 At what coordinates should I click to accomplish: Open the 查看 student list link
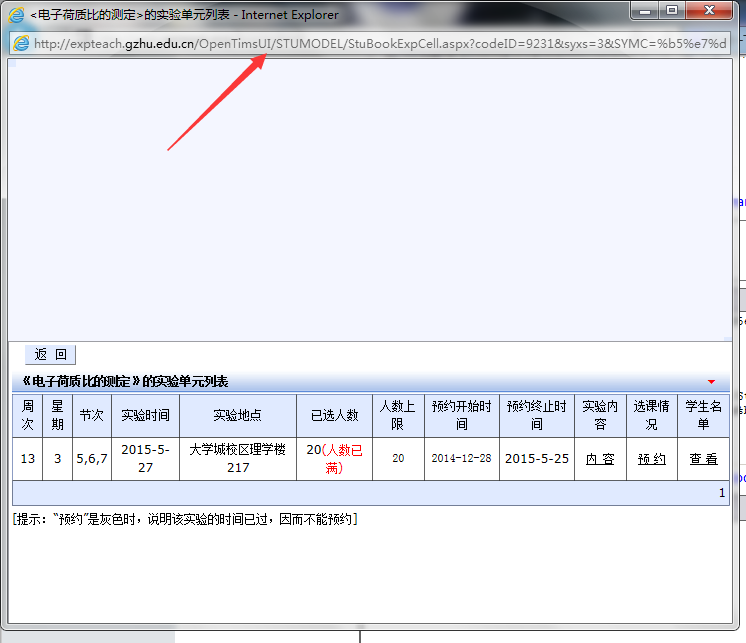coord(703,459)
